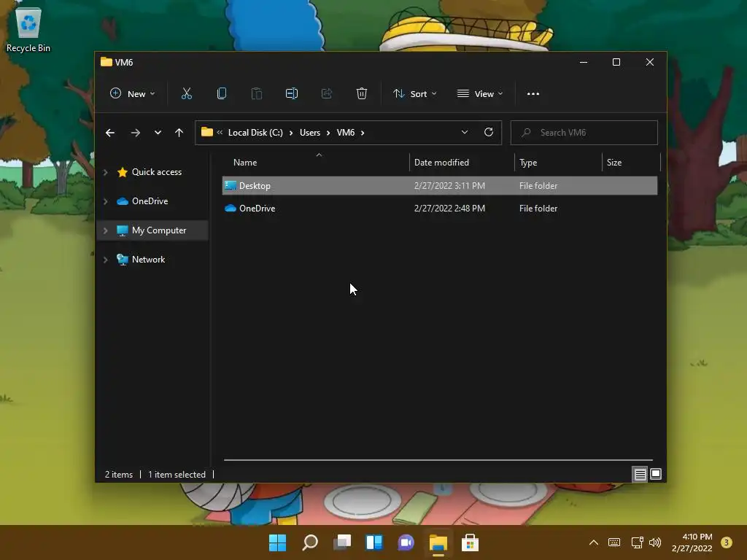747x560 pixels.
Task: Click the Desktop date 2/27/2022 3:11 PM
Action: tap(449, 186)
